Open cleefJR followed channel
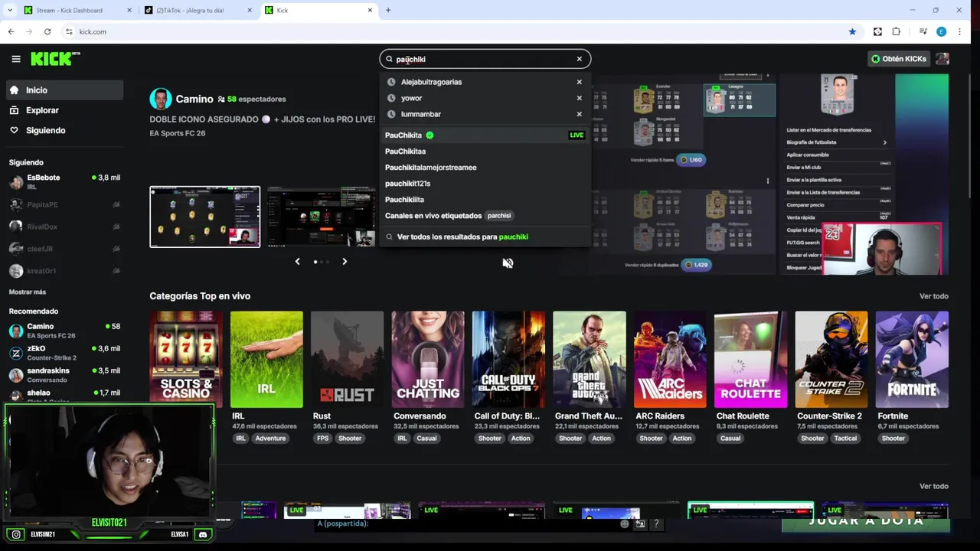 [64, 249]
